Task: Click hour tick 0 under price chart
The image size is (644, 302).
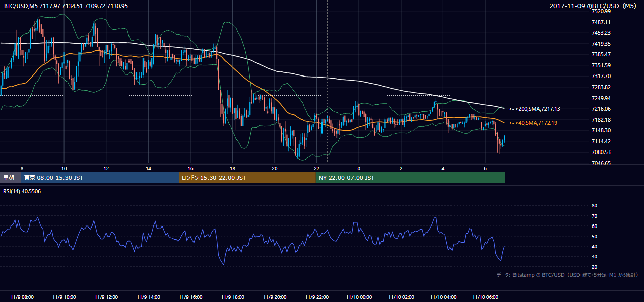Action: (x=359, y=168)
